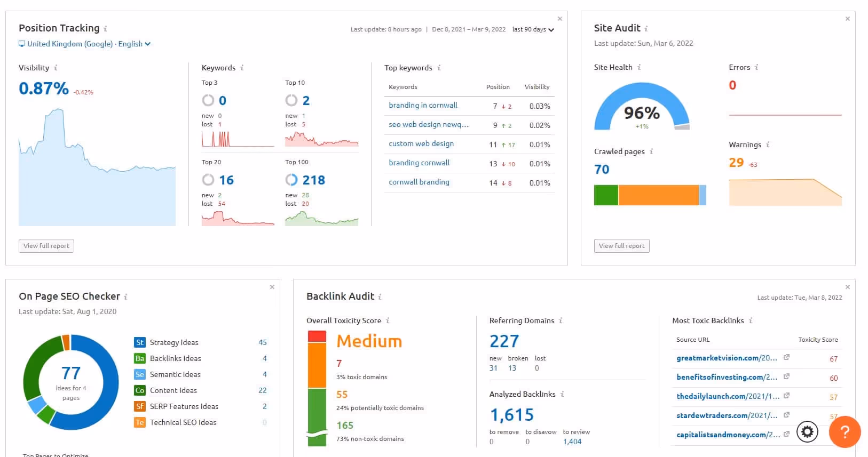Open the gear settings button
The image size is (868, 457).
pos(807,431)
